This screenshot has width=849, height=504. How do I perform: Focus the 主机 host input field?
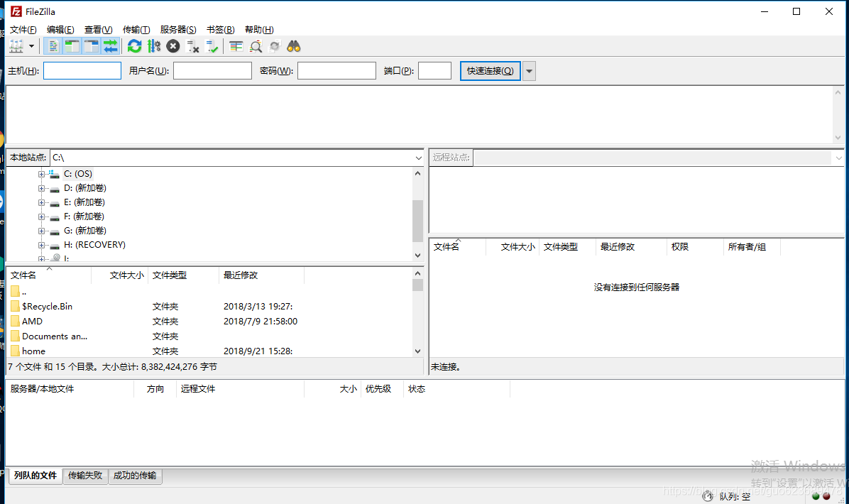[82, 71]
